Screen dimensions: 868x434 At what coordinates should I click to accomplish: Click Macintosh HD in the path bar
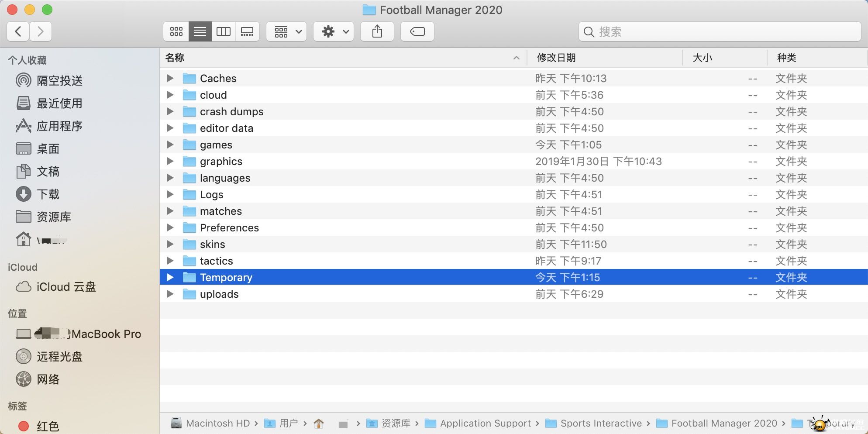click(x=210, y=423)
